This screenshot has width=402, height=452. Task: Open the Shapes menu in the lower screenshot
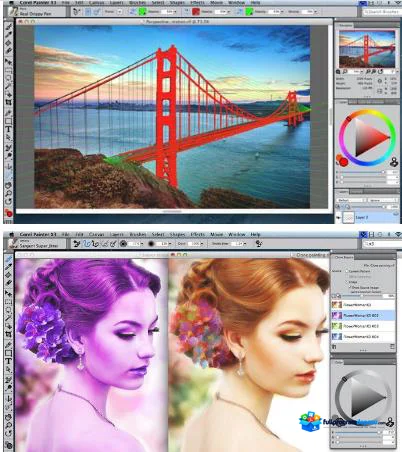tap(177, 235)
